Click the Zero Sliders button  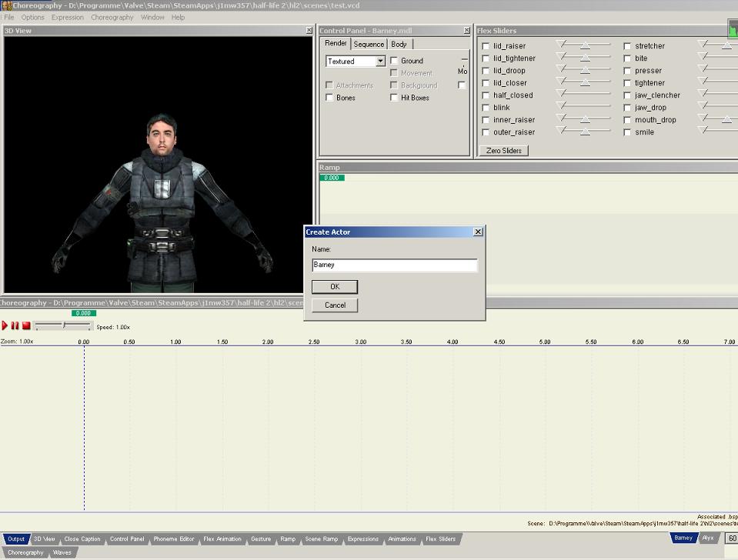[503, 151]
